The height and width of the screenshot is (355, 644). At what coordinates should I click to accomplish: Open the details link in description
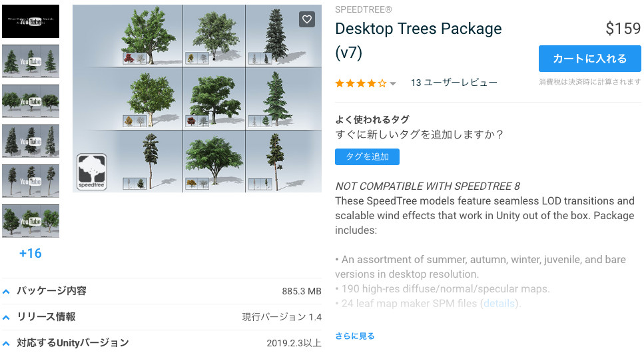click(499, 304)
